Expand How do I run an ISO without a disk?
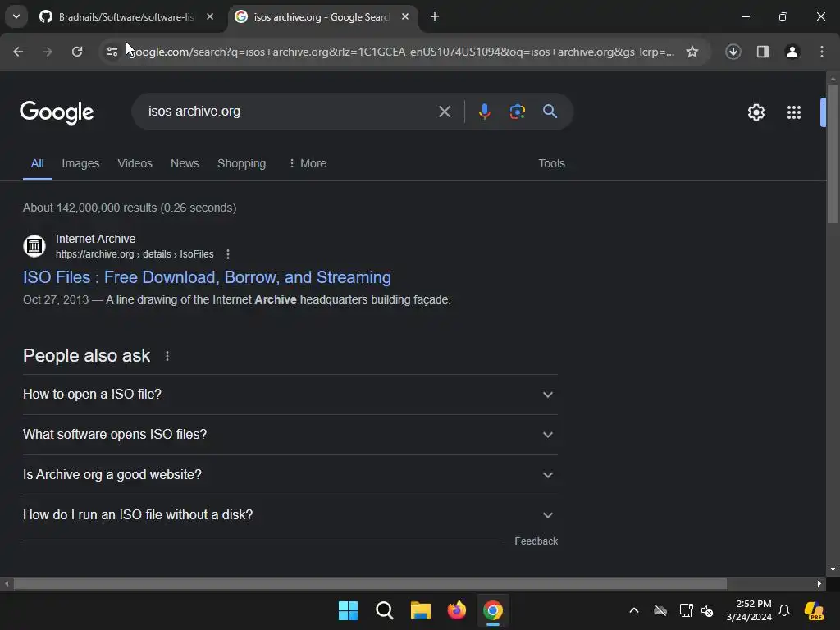 (290, 515)
